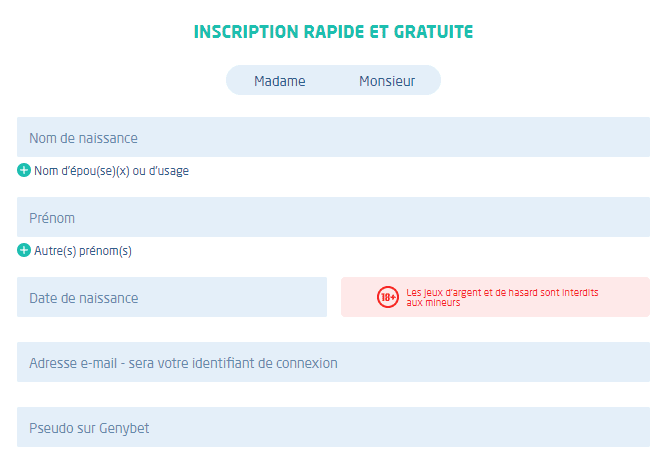The image size is (667, 457).
Task: Focus the Pseudo sur Genybet field
Action: coord(333,427)
